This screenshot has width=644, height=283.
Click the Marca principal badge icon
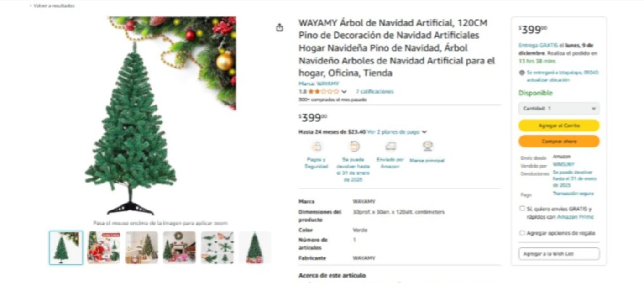427,147
